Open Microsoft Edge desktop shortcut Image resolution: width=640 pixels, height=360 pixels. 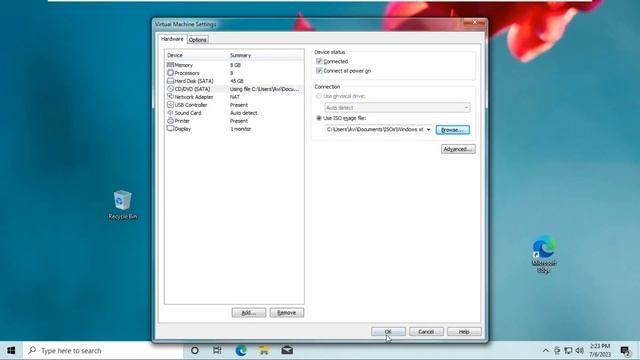coord(544,254)
